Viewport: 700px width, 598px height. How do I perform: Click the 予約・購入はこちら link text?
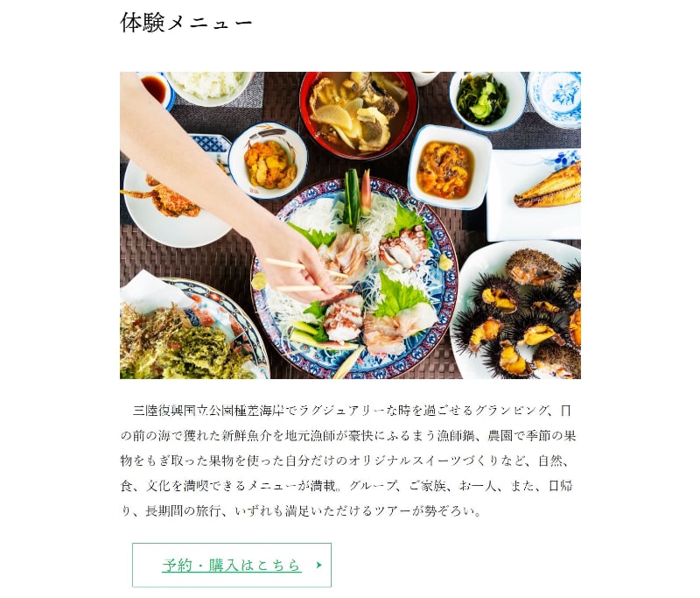[x=232, y=565]
